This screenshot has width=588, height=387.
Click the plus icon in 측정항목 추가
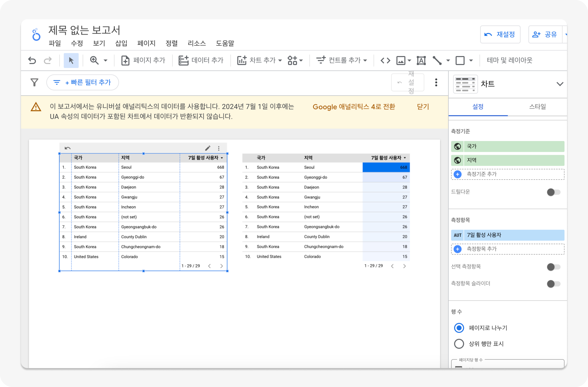(457, 249)
